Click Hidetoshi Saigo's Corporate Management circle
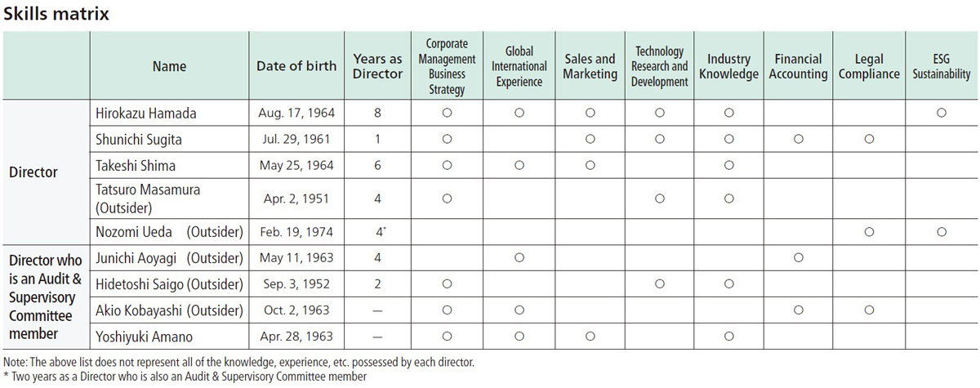 [x=447, y=284]
